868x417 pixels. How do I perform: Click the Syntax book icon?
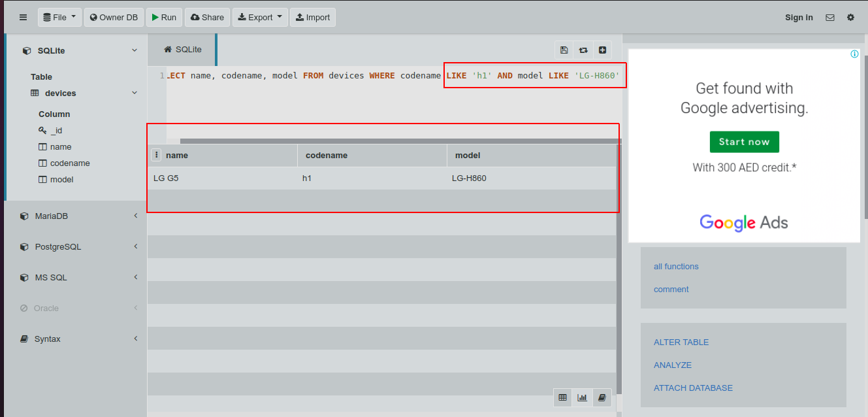coord(24,339)
